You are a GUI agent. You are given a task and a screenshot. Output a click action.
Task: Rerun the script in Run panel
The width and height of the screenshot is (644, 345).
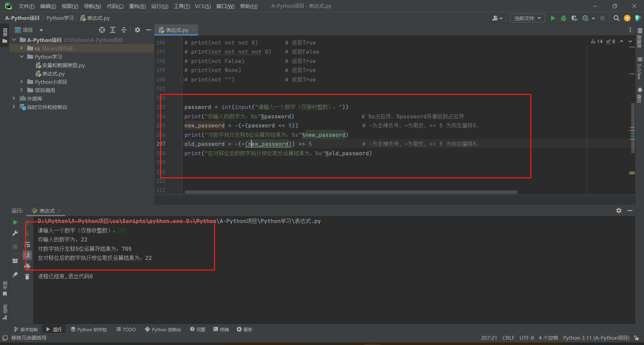[15, 222]
